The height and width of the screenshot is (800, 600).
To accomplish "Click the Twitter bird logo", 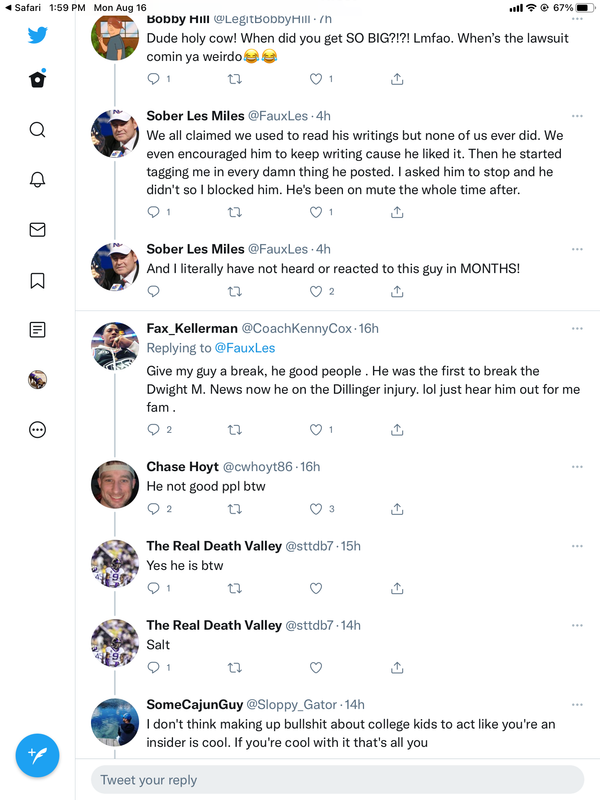I will click(x=37, y=35).
